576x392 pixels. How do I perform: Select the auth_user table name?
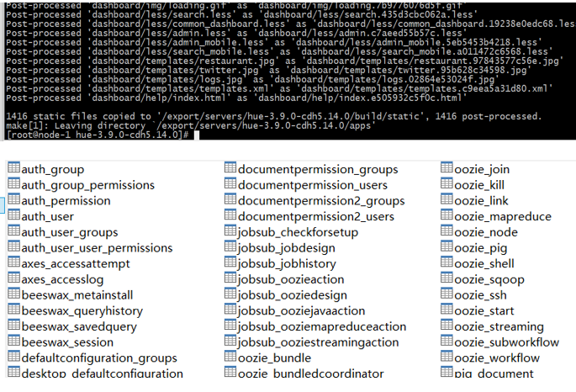pos(48,217)
